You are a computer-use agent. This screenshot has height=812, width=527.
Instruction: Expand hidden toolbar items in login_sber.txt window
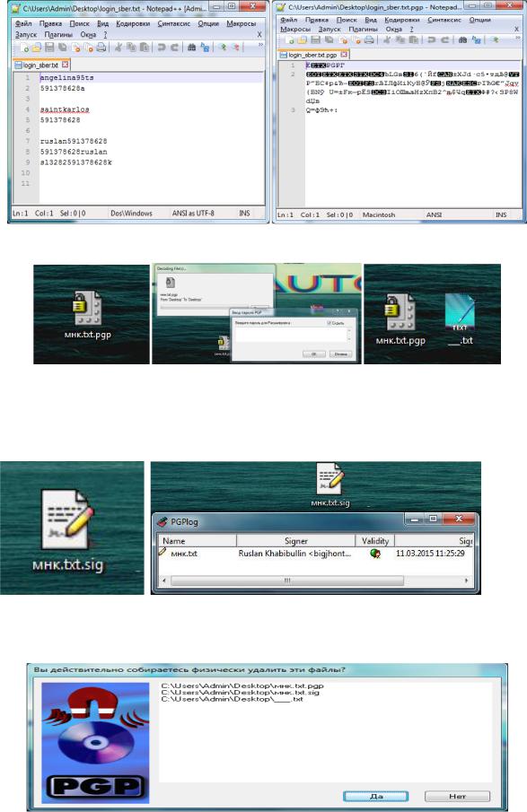click(x=260, y=45)
